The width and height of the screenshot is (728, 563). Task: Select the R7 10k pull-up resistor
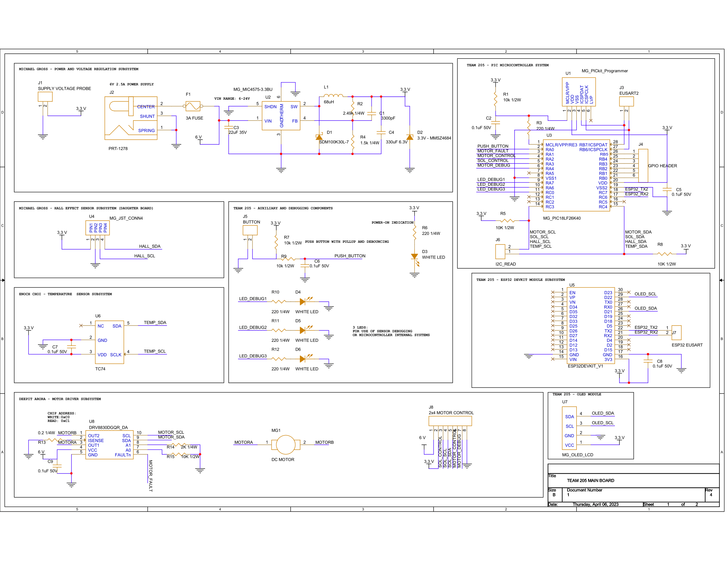[276, 242]
